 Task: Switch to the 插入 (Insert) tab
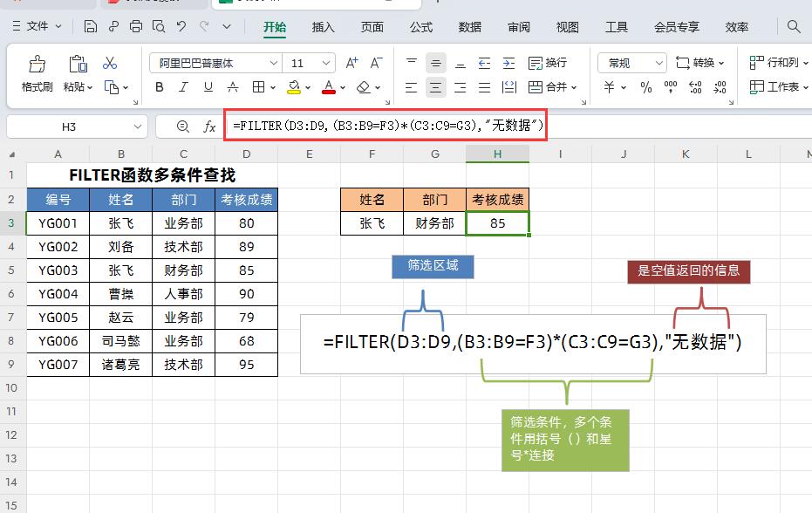pos(324,27)
